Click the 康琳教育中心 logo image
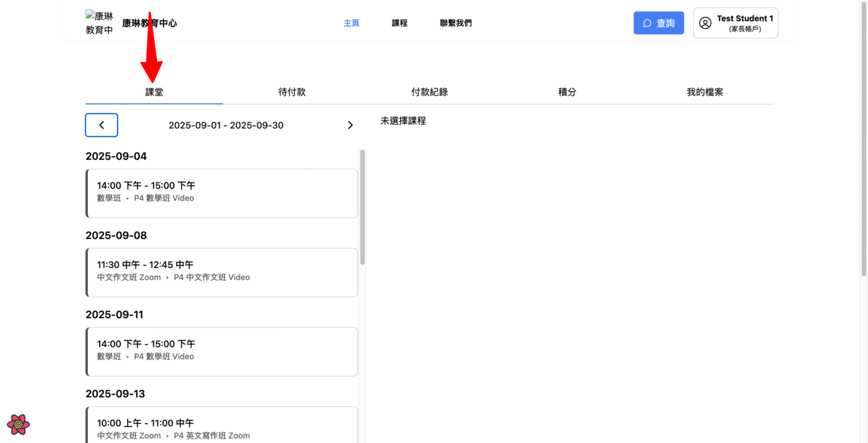The width and height of the screenshot is (868, 443). point(99,23)
